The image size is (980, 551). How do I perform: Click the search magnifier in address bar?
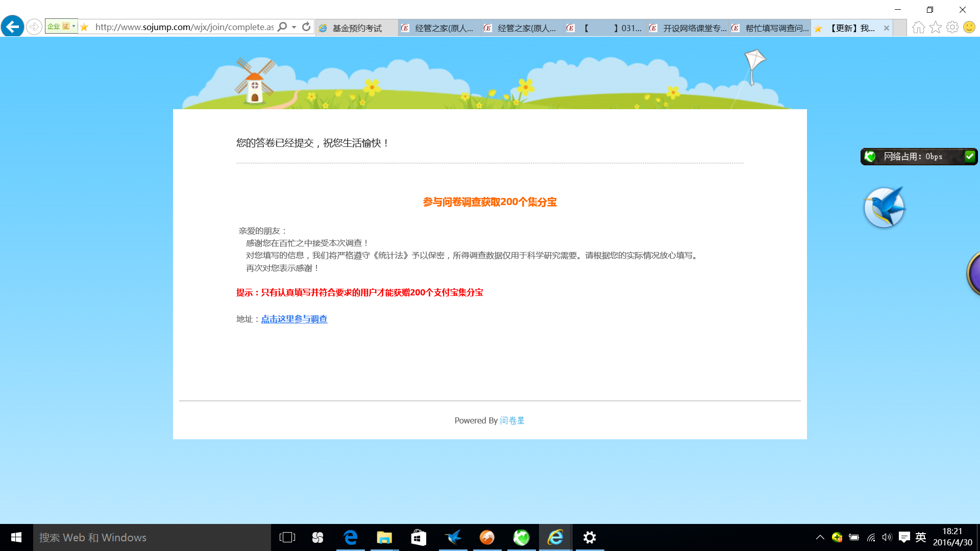282,27
